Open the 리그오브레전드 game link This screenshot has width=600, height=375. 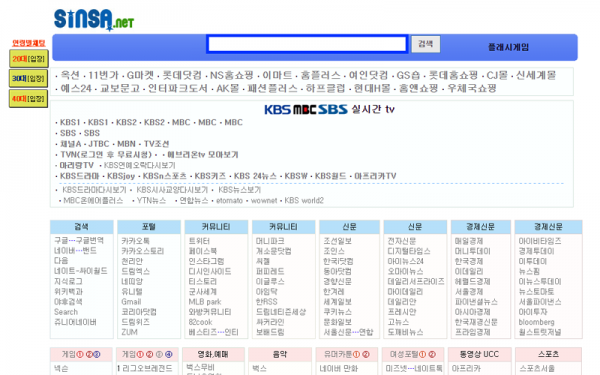point(147,368)
